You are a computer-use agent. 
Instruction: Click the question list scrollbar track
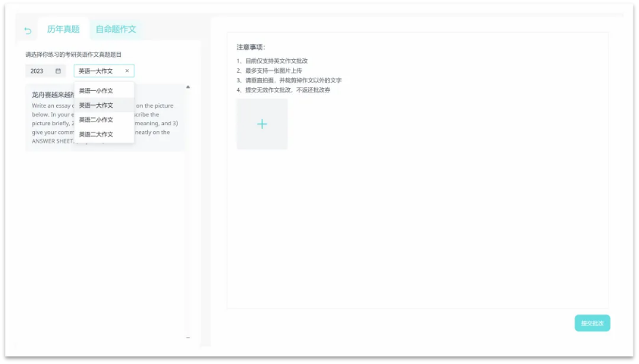tap(188, 218)
